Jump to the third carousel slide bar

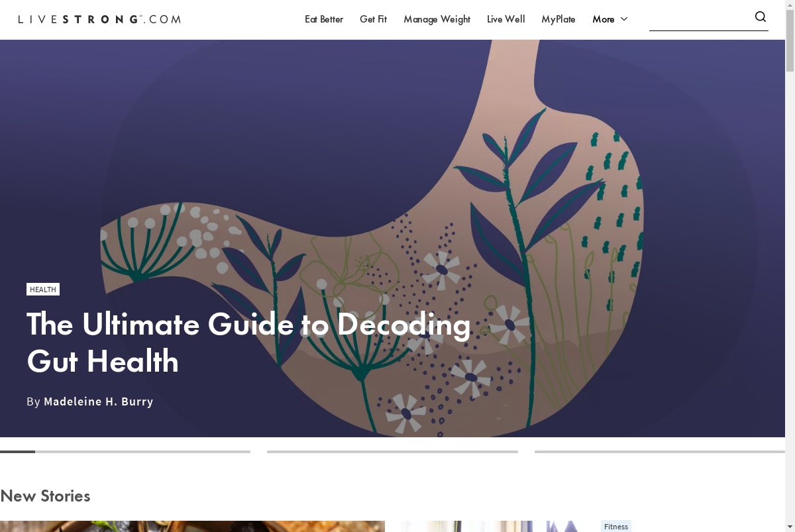coord(660,452)
